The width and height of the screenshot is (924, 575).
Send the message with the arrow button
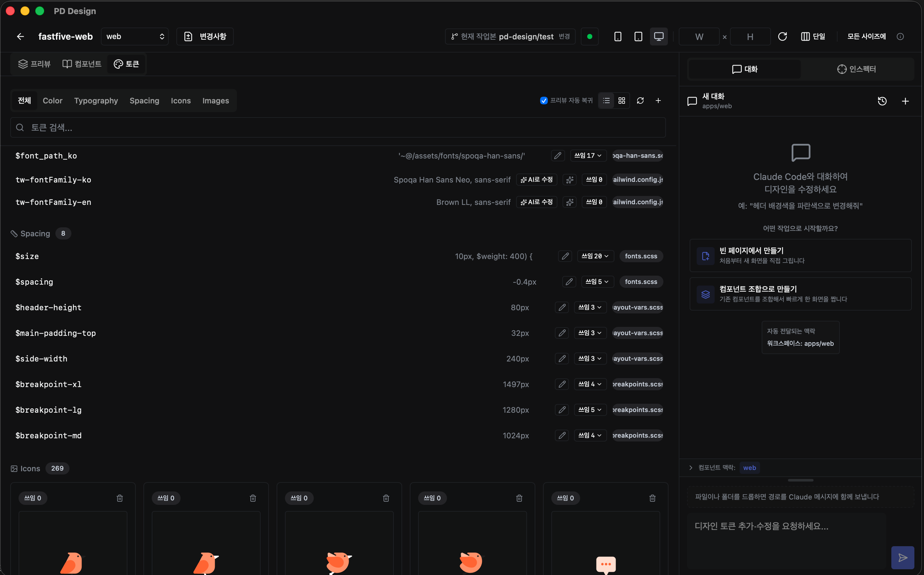click(x=903, y=557)
